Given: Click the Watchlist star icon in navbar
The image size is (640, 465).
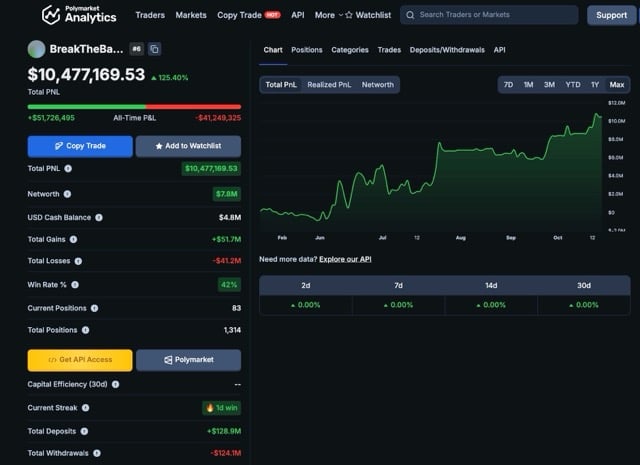Looking at the screenshot, I should coord(349,15).
